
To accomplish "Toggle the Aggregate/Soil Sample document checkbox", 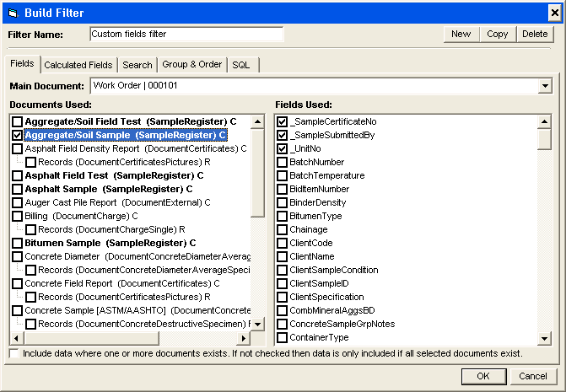I will point(18,135).
